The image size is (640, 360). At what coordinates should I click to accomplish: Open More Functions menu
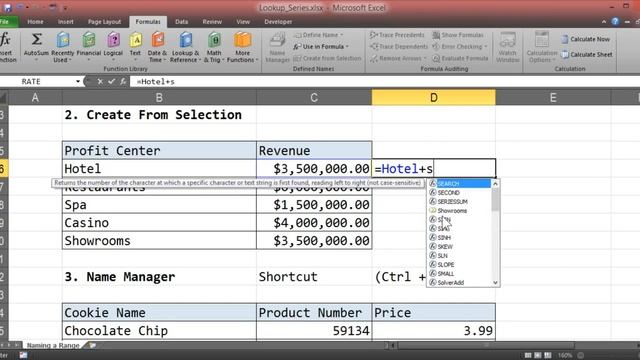tap(242, 47)
